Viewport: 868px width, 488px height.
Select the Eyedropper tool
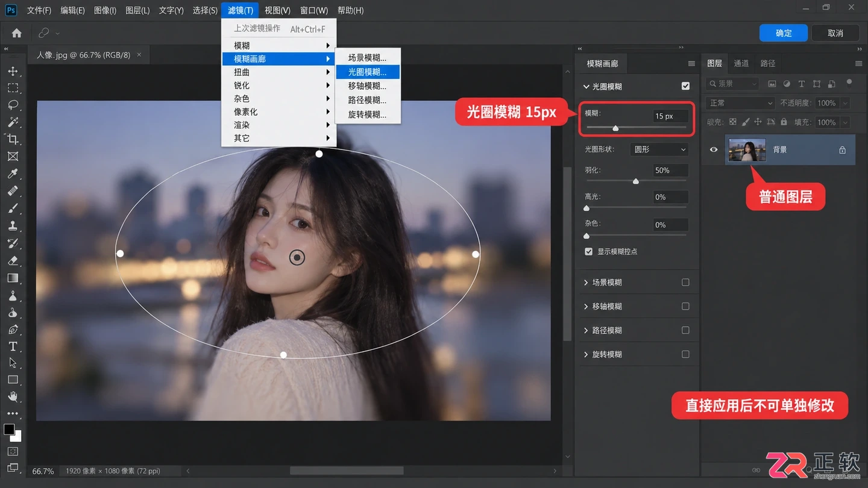tap(13, 174)
